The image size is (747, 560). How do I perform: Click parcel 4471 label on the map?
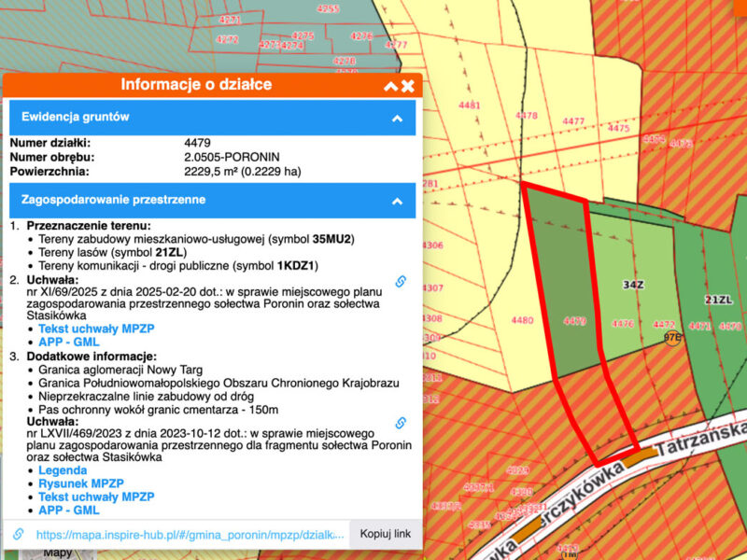pos(699,326)
